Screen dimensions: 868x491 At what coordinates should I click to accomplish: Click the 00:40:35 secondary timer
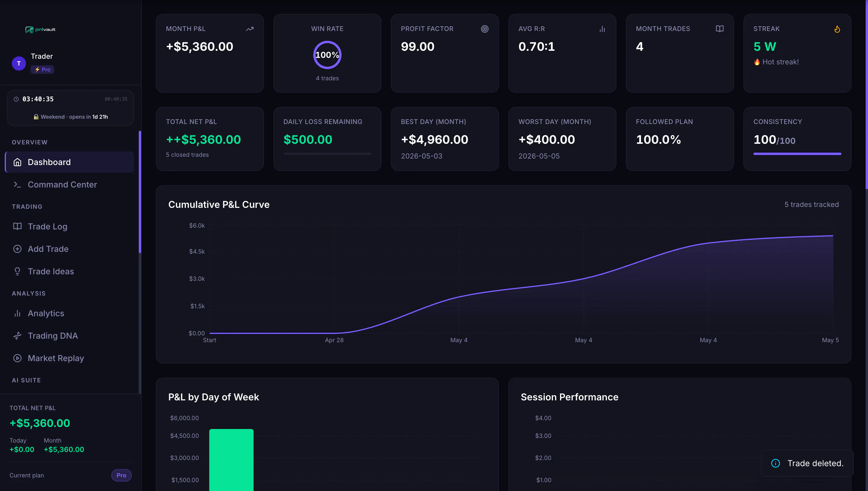[116, 99]
